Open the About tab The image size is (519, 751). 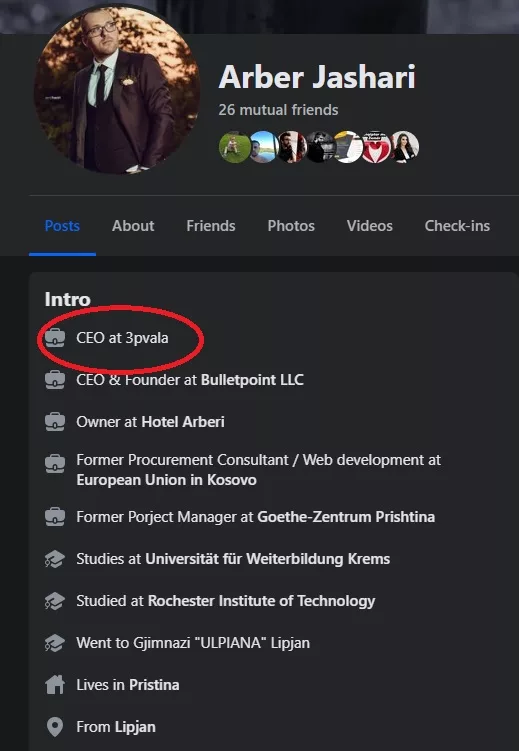133,226
